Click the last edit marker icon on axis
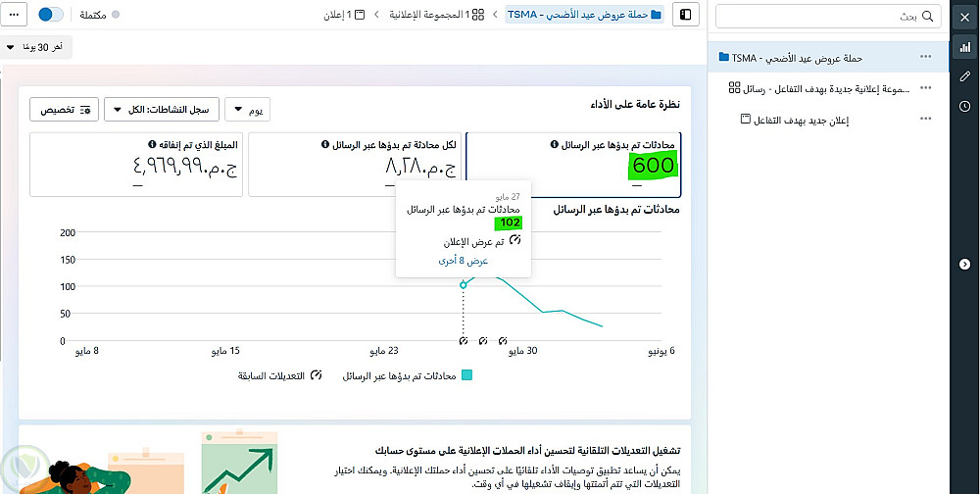 click(503, 341)
